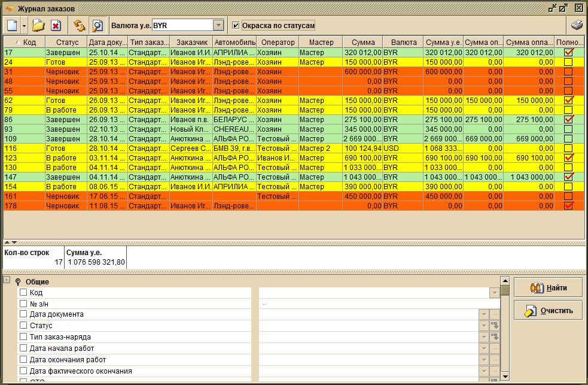Sort by the Сумма column header

coord(362,43)
